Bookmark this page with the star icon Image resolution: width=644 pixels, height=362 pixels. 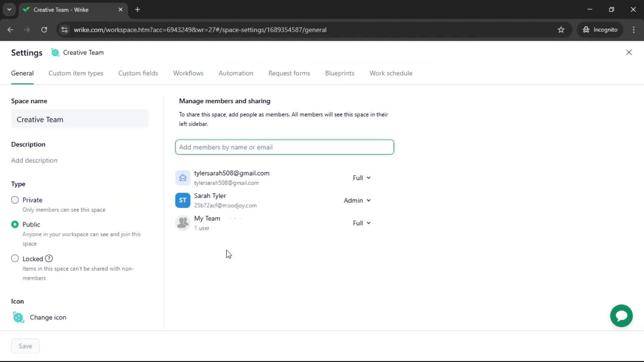[561, 30]
